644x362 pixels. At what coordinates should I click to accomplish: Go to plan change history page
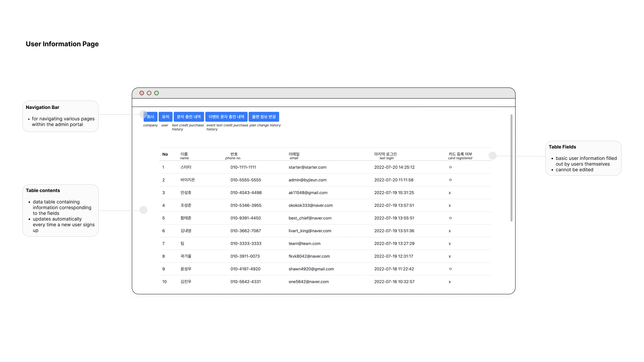(264, 117)
